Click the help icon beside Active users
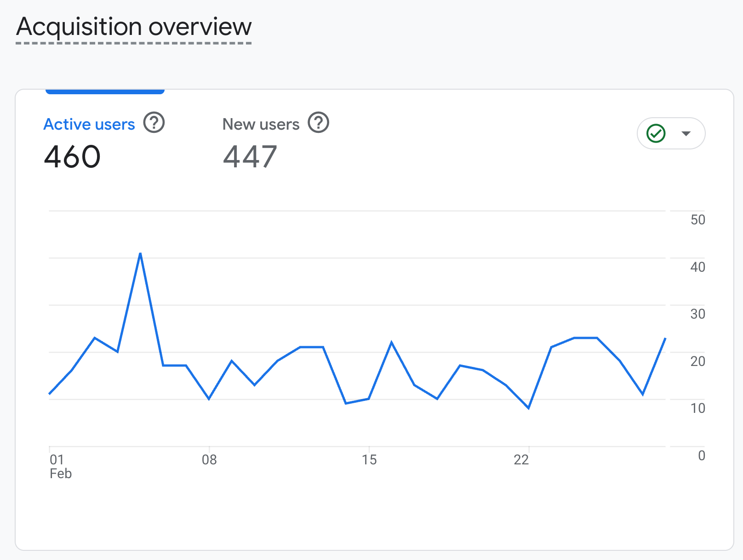743x560 pixels. click(x=154, y=123)
